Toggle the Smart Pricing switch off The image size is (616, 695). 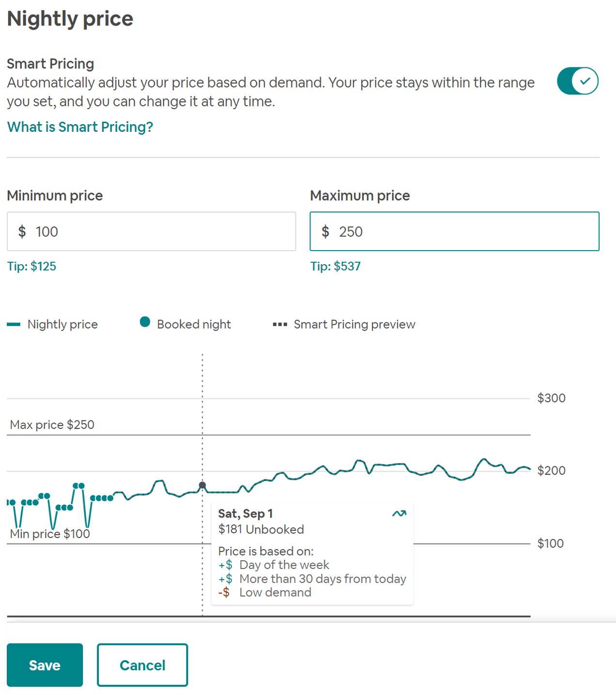click(577, 81)
